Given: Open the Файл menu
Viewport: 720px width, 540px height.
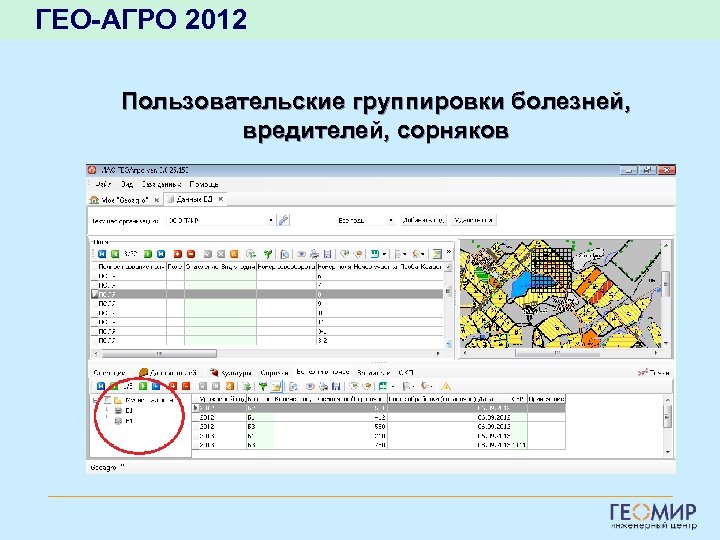Looking at the screenshot, I should (104, 184).
